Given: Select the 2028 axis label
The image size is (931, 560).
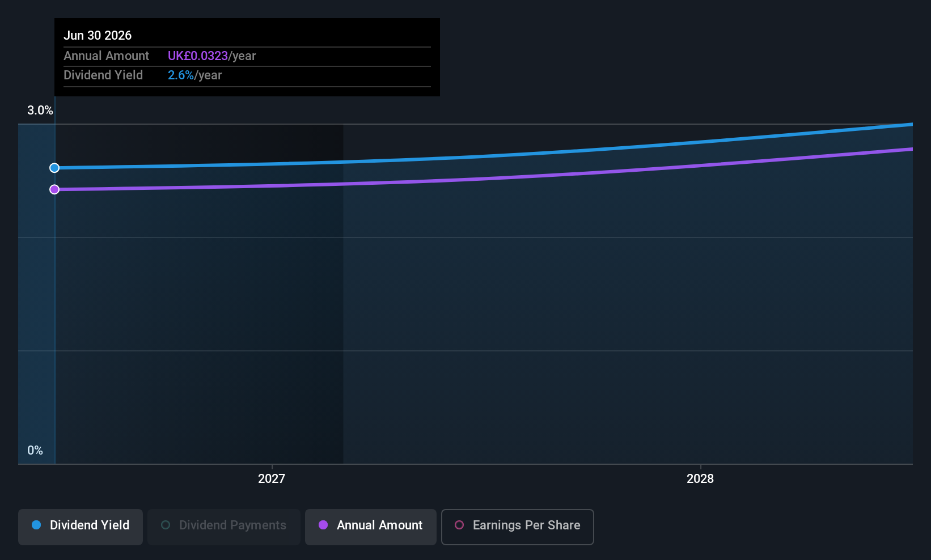Looking at the screenshot, I should pyautogui.click(x=700, y=479).
